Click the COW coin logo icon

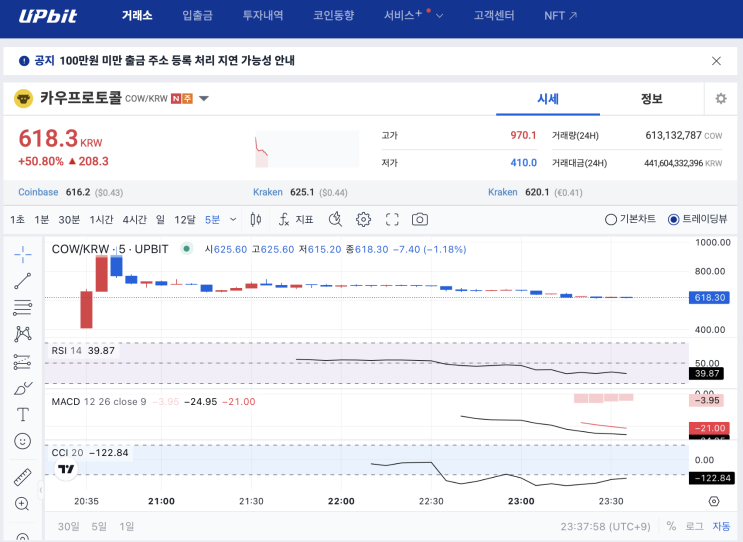[23, 99]
